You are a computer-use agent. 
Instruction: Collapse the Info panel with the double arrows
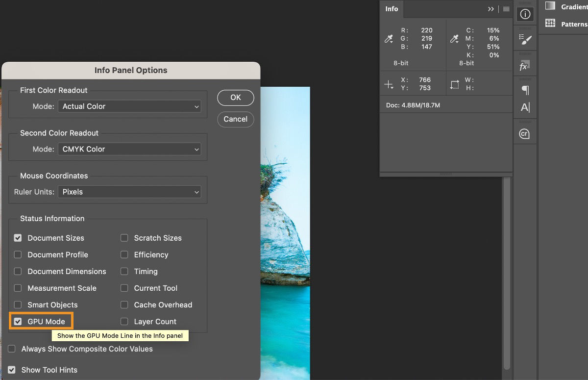491,9
